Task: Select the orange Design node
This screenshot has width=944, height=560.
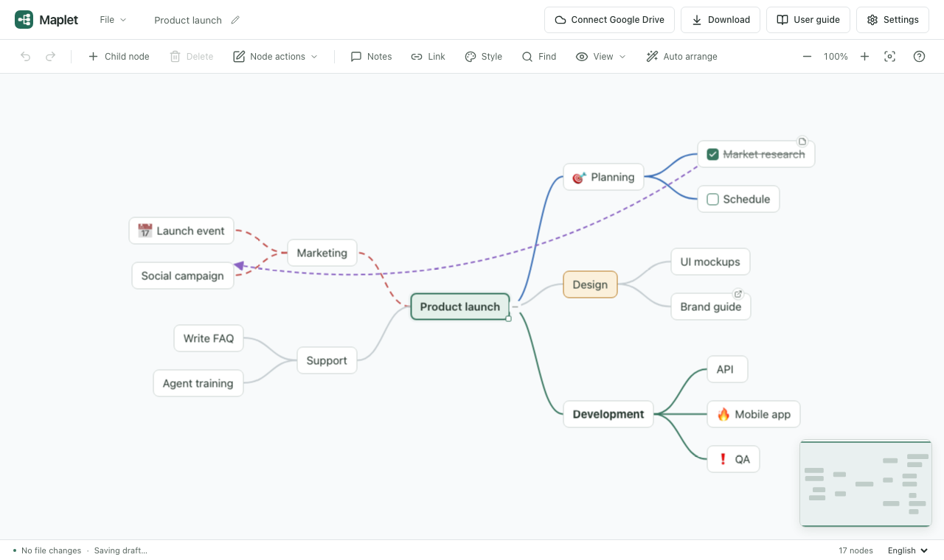Action: tap(590, 284)
